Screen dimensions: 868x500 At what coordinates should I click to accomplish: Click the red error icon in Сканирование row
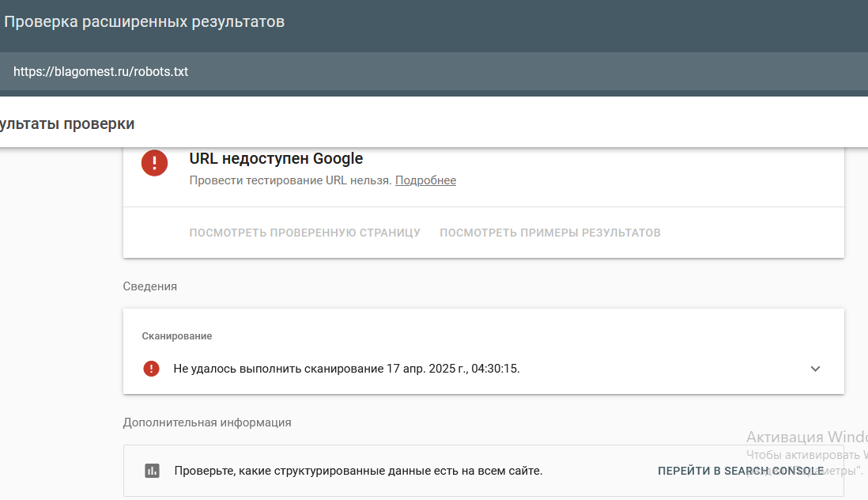pyautogui.click(x=151, y=369)
